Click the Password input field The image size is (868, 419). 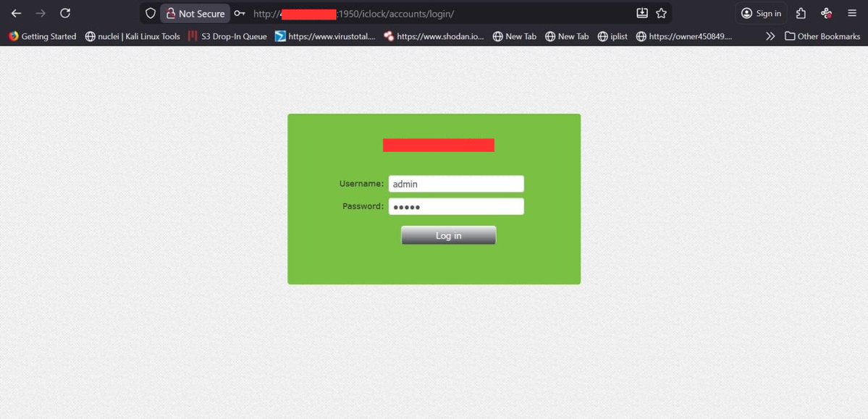point(456,206)
